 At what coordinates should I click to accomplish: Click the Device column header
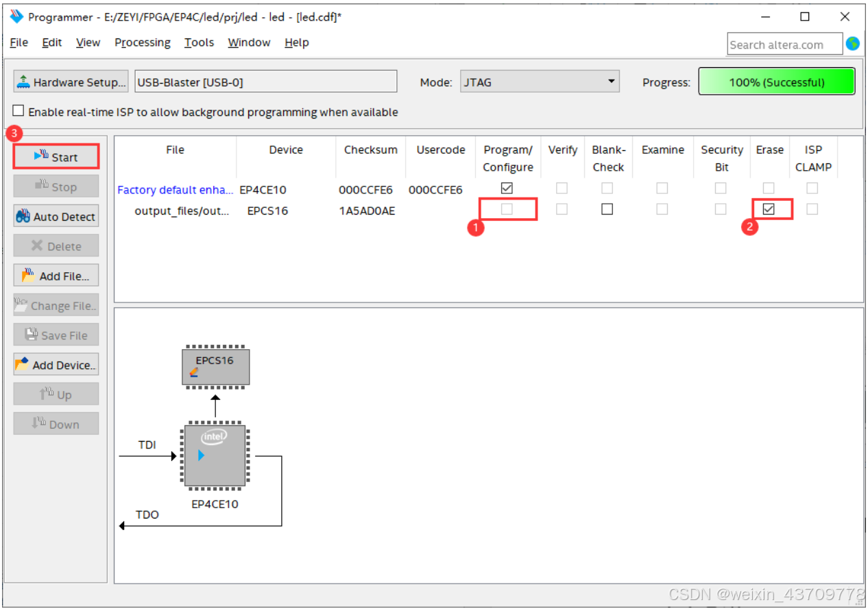coord(286,150)
